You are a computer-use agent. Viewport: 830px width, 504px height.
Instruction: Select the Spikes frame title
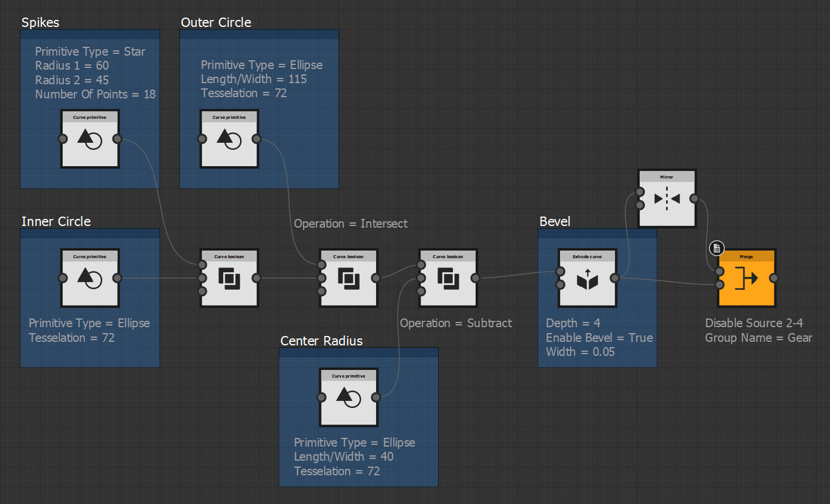[x=40, y=22]
